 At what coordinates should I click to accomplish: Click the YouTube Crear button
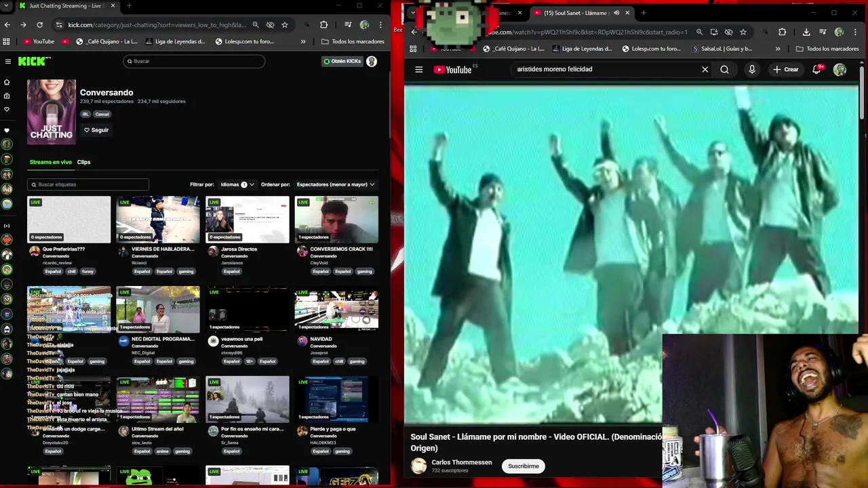pyautogui.click(x=786, y=69)
